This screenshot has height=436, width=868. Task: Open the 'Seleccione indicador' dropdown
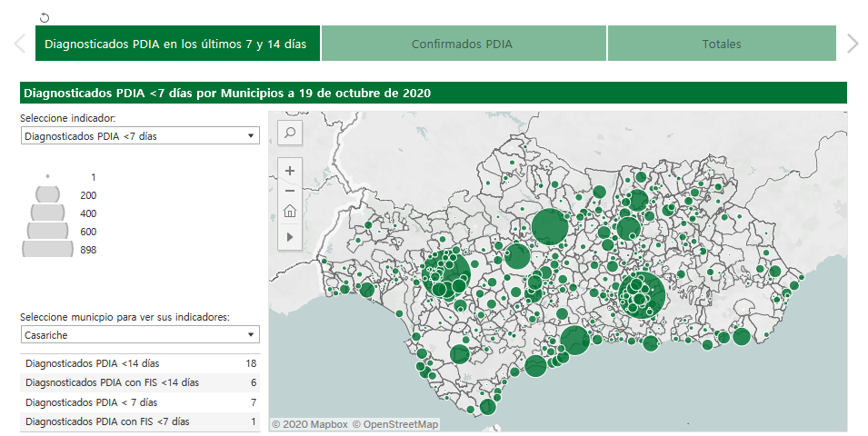[x=140, y=136]
